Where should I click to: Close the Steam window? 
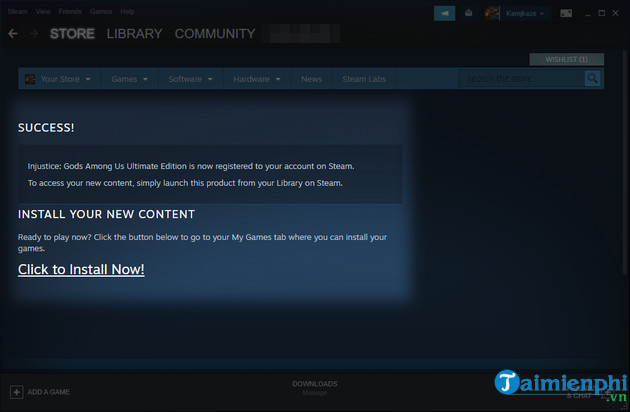pos(616,13)
